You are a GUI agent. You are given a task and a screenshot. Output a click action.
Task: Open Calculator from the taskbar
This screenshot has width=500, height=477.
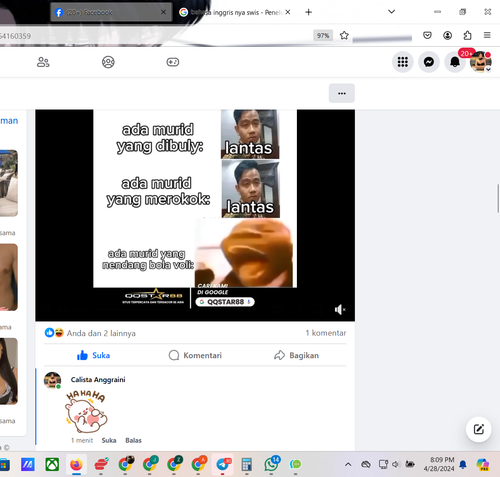[247, 464]
